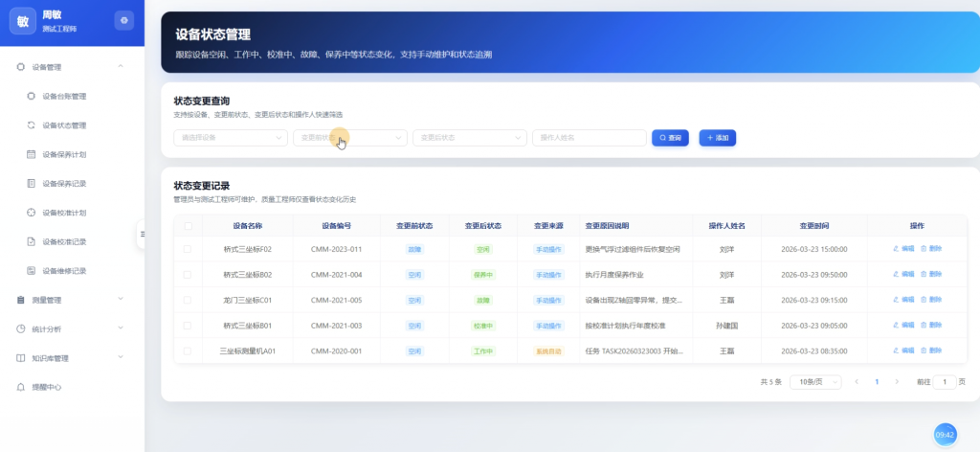
Task: Click the 敏 avatar in the sidebar header
Action: [x=23, y=21]
